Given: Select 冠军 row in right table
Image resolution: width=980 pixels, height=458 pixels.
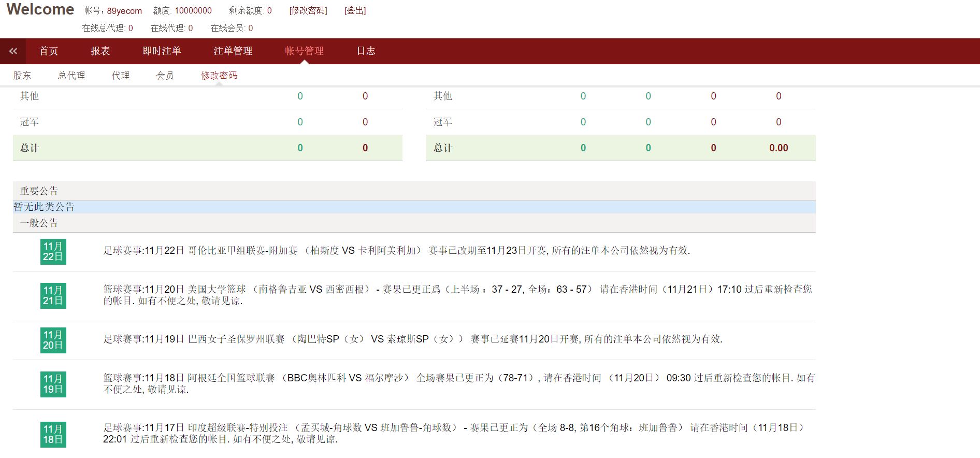Looking at the screenshot, I should 621,122.
